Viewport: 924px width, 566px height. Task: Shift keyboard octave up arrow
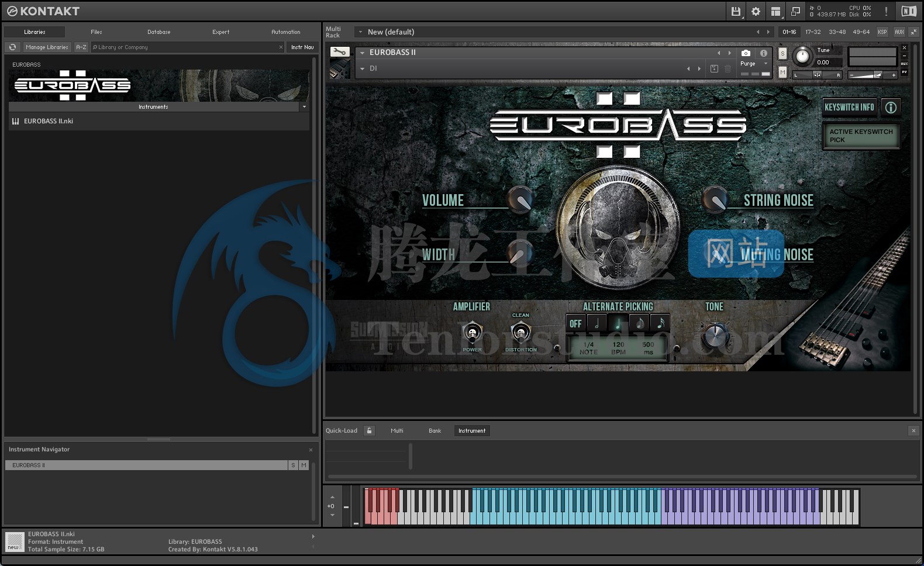point(332,497)
